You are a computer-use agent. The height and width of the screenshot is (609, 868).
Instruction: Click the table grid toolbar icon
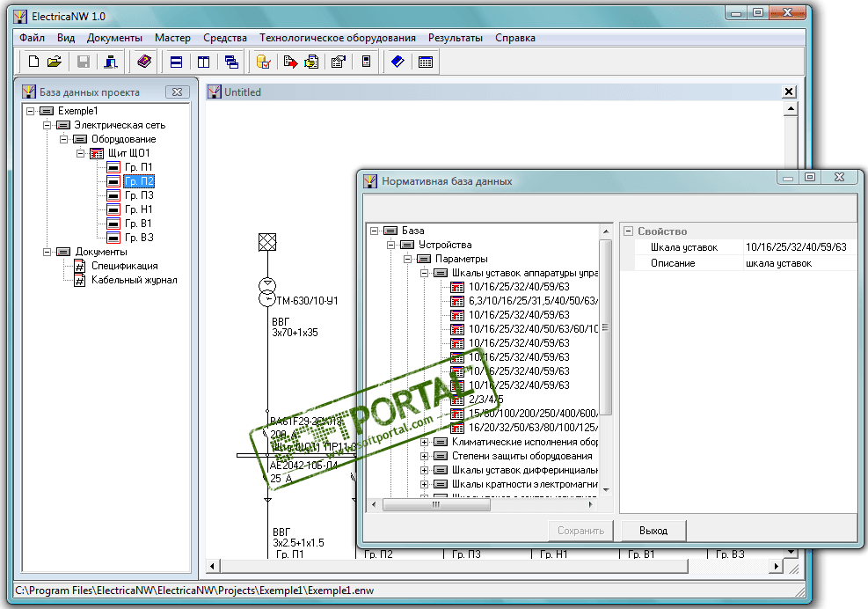[426, 62]
